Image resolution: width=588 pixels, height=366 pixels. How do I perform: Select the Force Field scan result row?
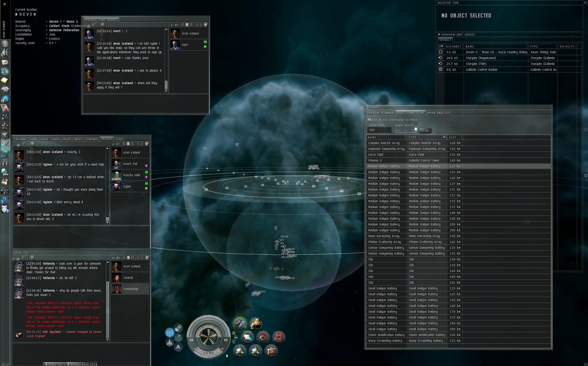click(x=458, y=155)
